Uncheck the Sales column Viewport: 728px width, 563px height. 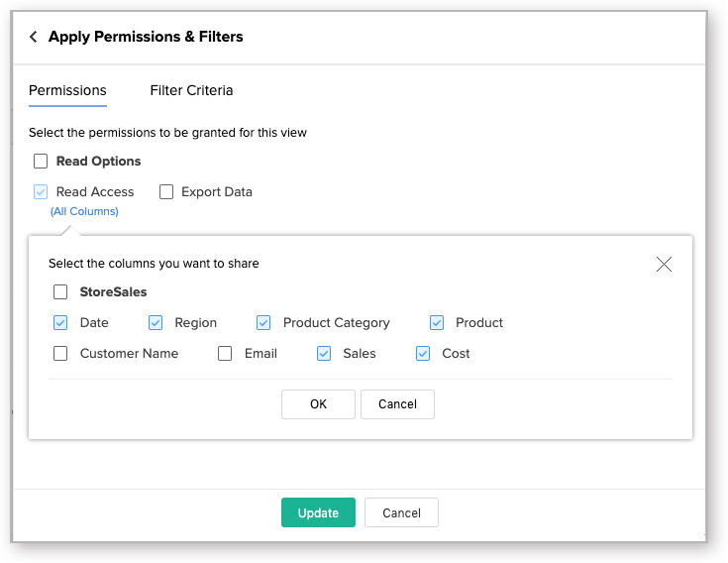tap(324, 354)
